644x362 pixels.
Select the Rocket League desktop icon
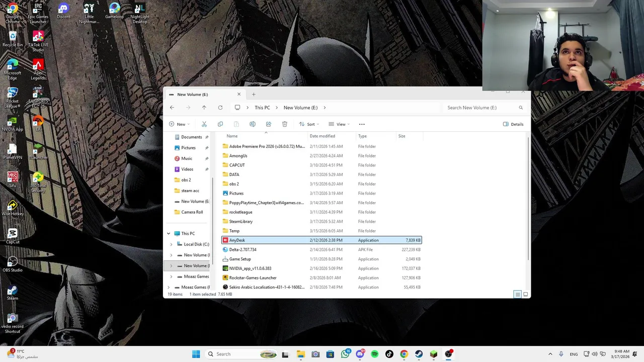13,98
